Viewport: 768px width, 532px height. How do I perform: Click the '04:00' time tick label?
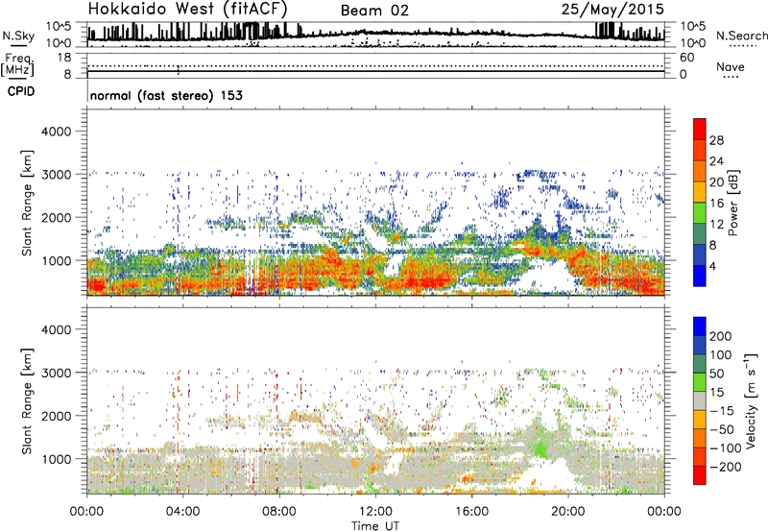[182, 512]
